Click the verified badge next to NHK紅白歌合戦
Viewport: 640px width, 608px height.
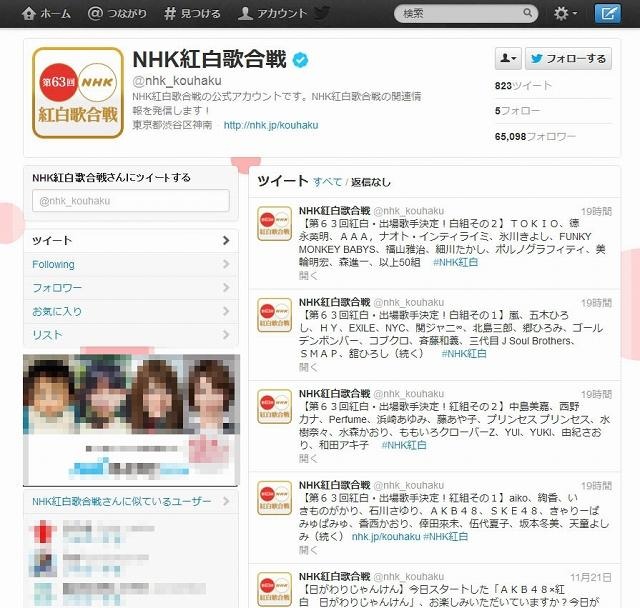click(x=301, y=60)
